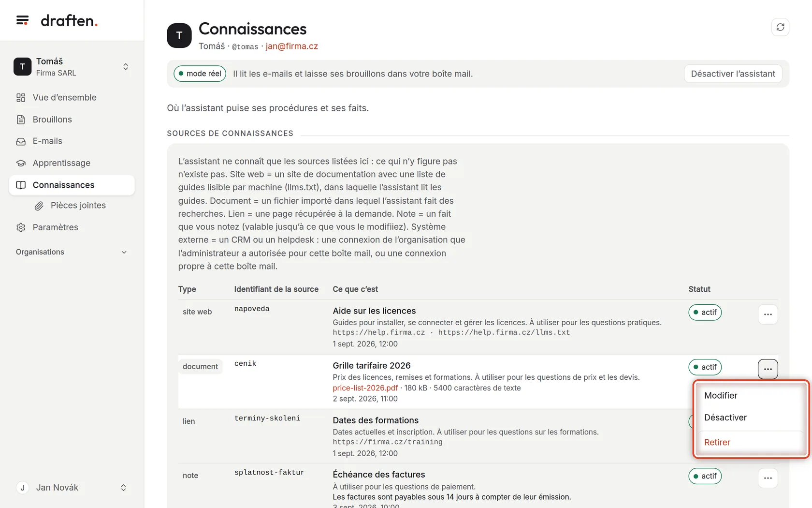Open actions menu for Aide sur les licences
This screenshot has height=508, width=812.
pyautogui.click(x=768, y=314)
